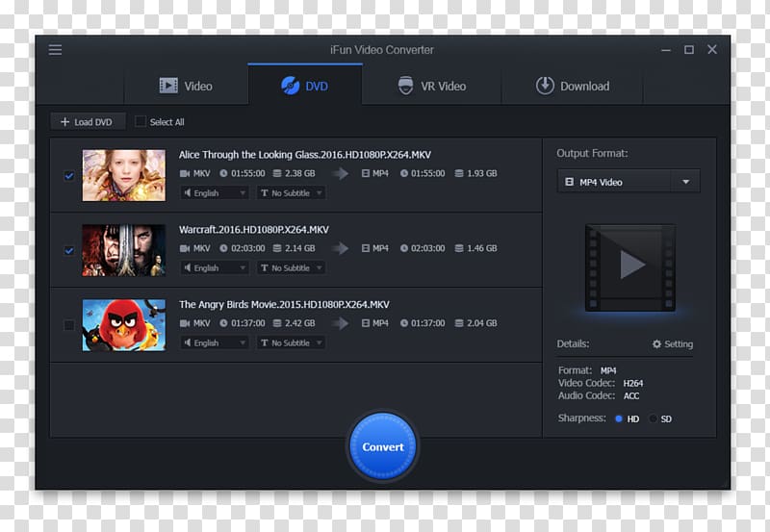
Task: Open English audio dropdown for Warcraft
Action: (215, 268)
